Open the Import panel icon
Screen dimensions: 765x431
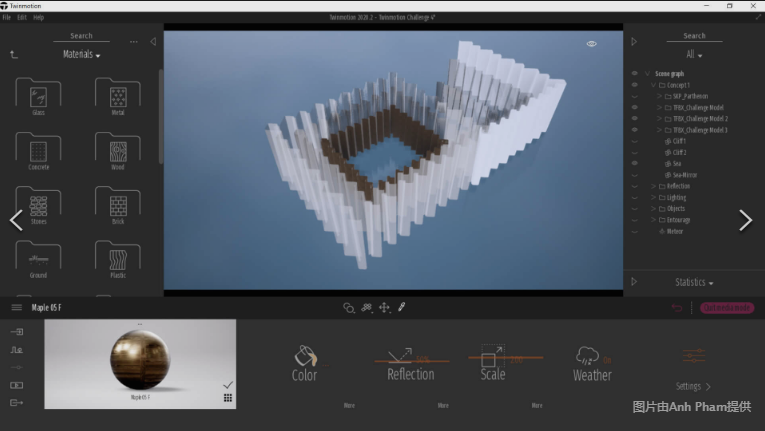click(x=17, y=332)
